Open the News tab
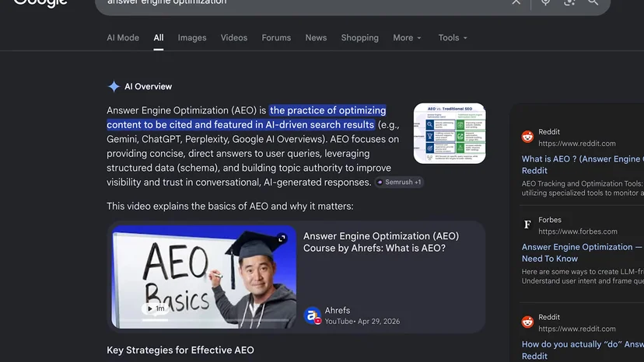The height and width of the screenshot is (362, 644). pos(316,38)
